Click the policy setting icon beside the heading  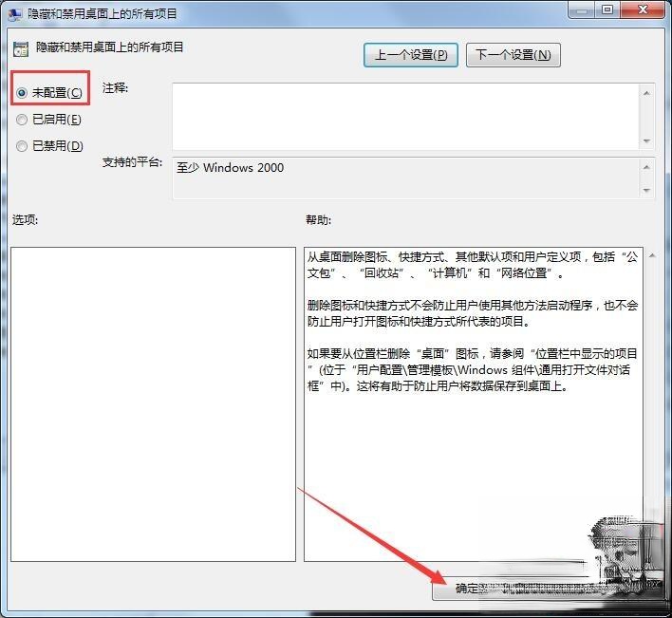20,49
